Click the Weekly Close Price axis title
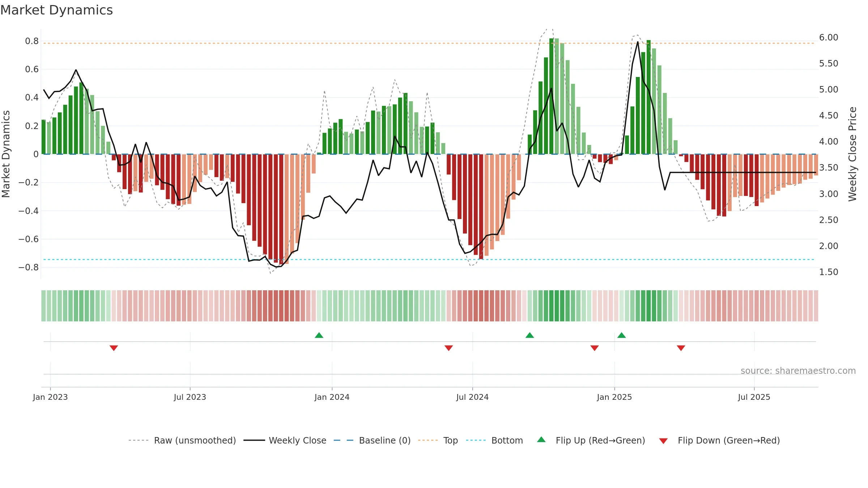The width and height of the screenshot is (868, 488). [x=852, y=154]
